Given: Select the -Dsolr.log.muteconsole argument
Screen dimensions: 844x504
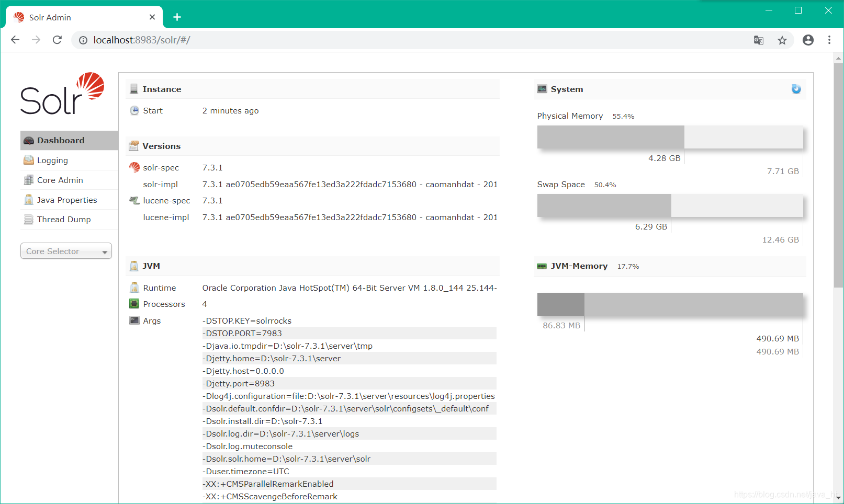Looking at the screenshot, I should pos(349,446).
